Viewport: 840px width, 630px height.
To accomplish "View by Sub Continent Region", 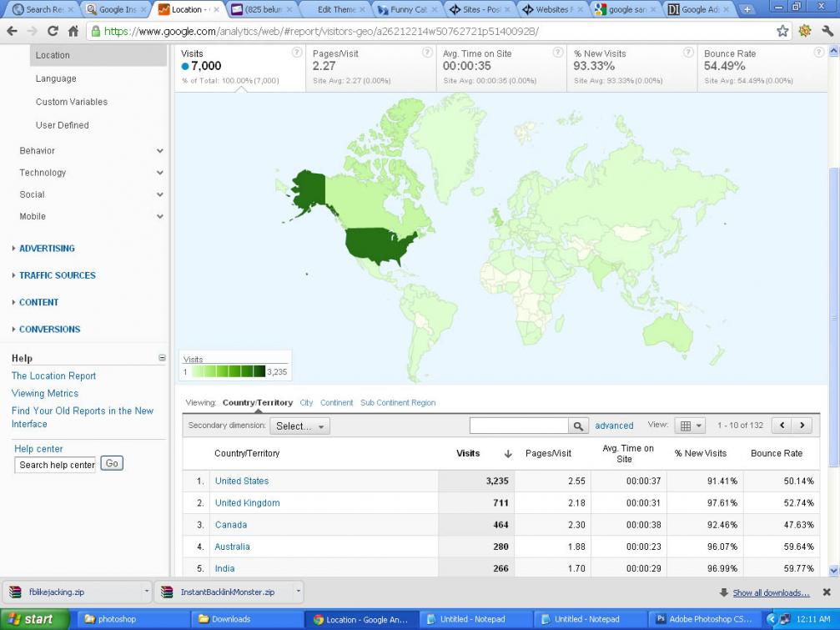I will [x=398, y=403].
